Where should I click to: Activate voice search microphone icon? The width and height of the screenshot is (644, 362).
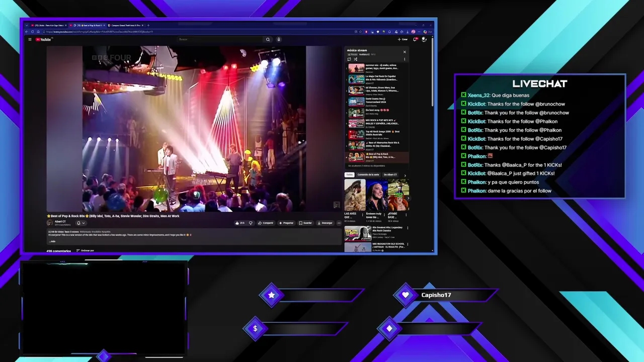pos(279,39)
